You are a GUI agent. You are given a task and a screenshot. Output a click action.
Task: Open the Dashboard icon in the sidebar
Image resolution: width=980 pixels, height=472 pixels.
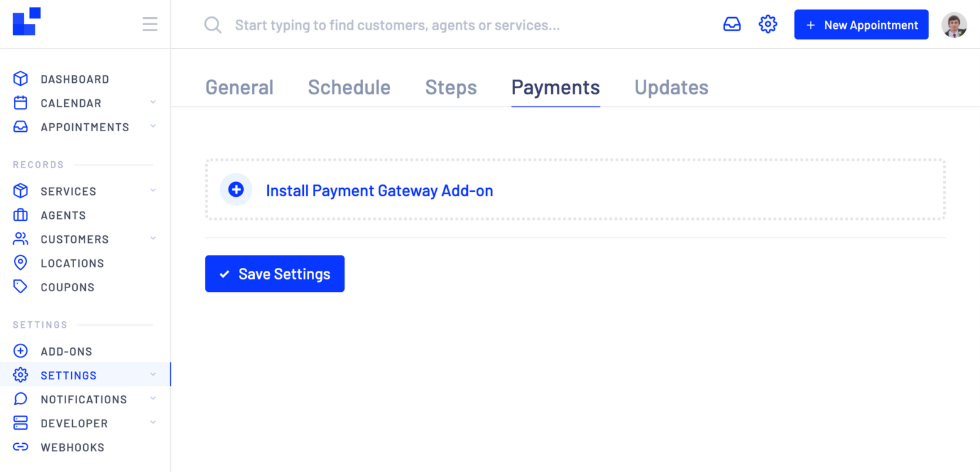(20, 78)
